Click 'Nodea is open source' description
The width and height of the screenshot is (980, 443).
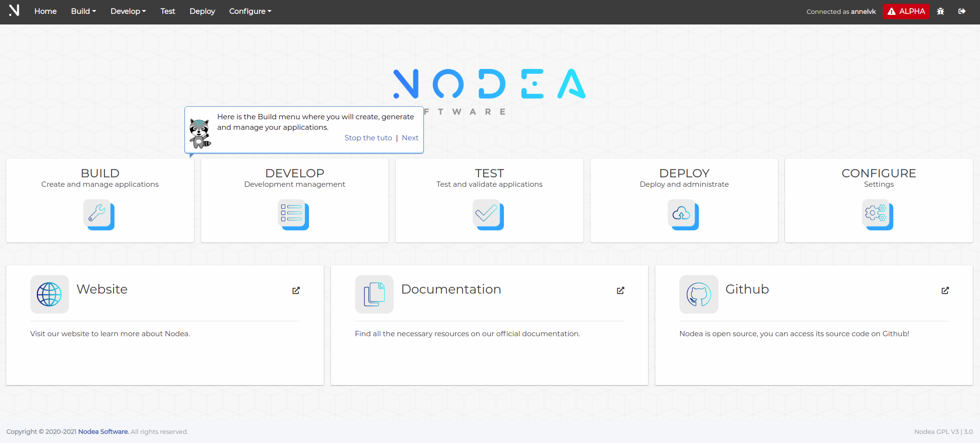[794, 334]
